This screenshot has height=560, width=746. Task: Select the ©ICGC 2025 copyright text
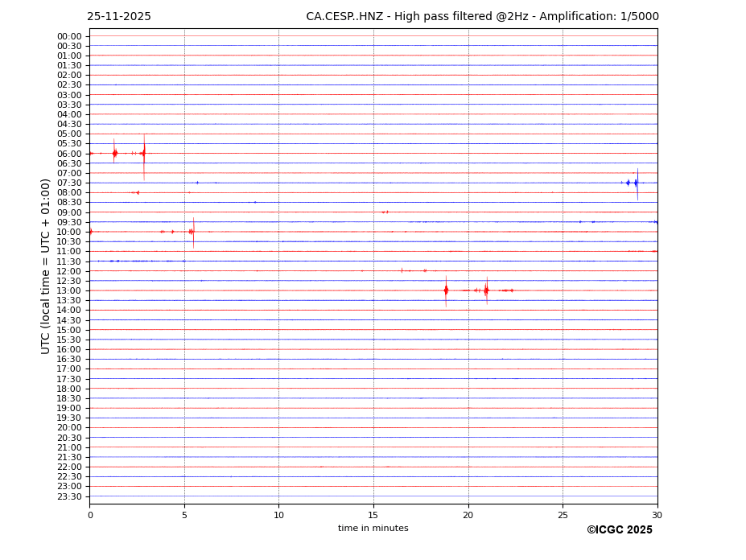click(619, 530)
